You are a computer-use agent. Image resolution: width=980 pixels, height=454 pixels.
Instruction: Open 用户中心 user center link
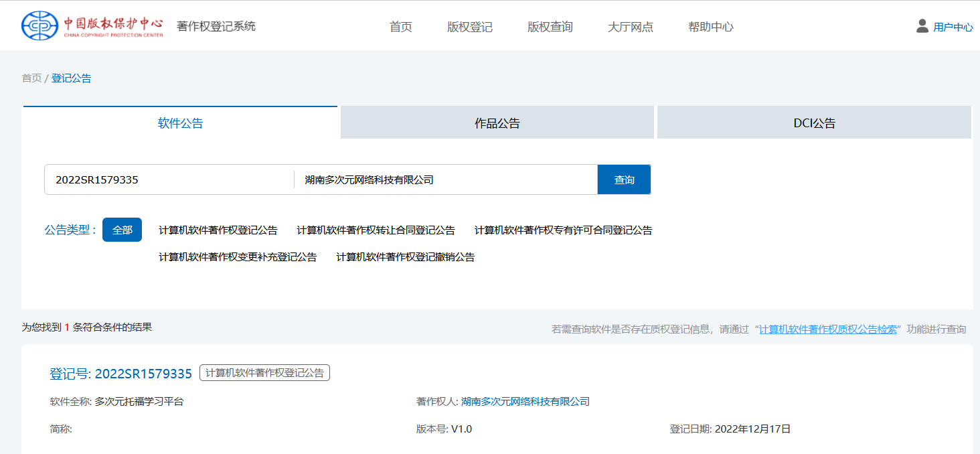(953, 27)
